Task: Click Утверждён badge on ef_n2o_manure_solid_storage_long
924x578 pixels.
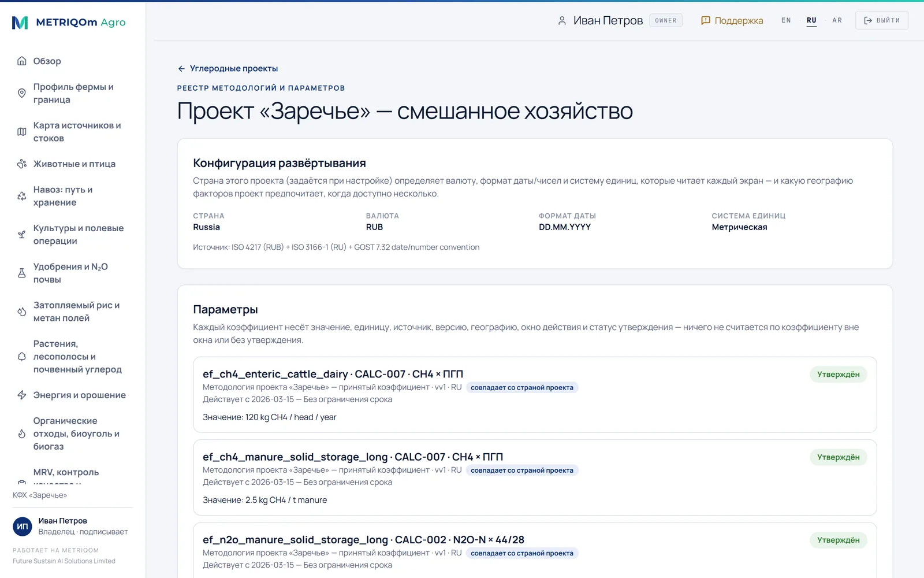Action: pyautogui.click(x=838, y=540)
